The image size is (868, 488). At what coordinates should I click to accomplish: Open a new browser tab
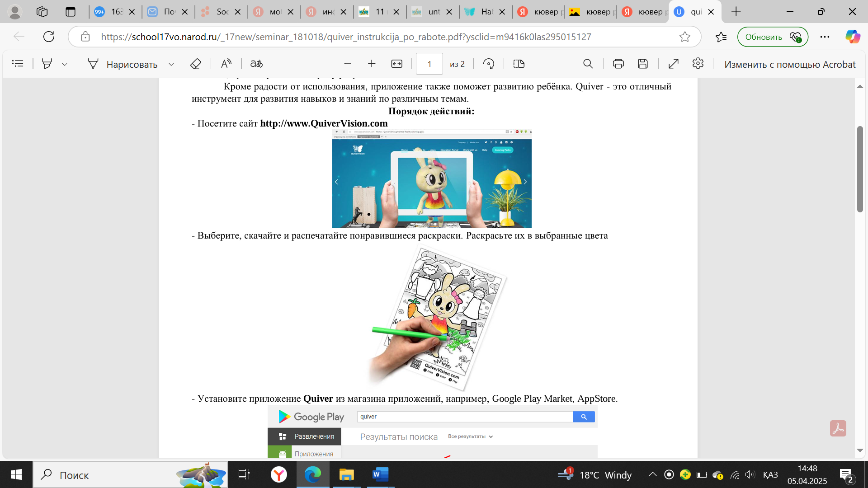coord(736,12)
